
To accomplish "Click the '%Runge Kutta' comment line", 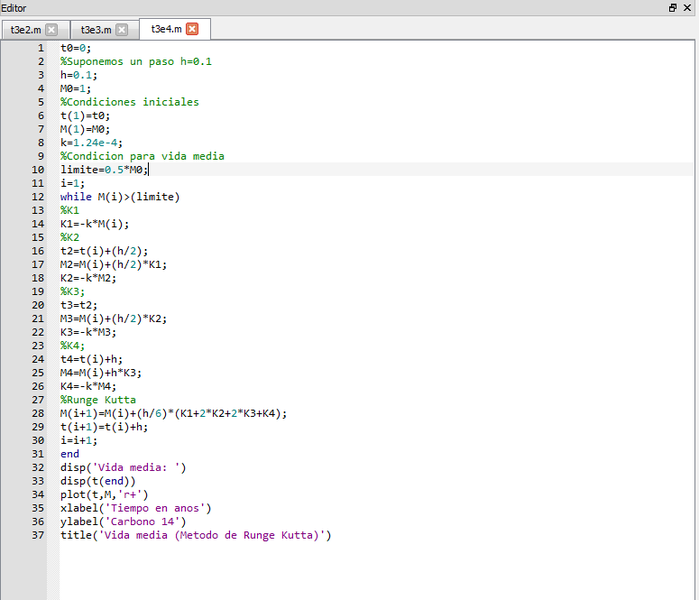I will pos(98,400).
